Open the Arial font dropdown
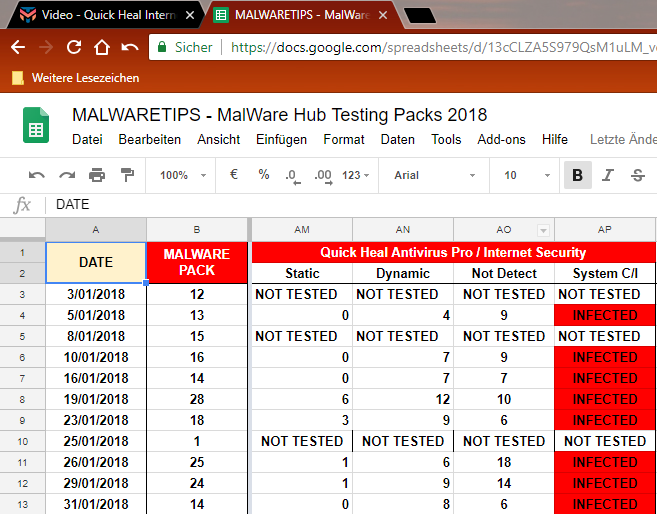Screen dimensions: 657x514 [434, 175]
